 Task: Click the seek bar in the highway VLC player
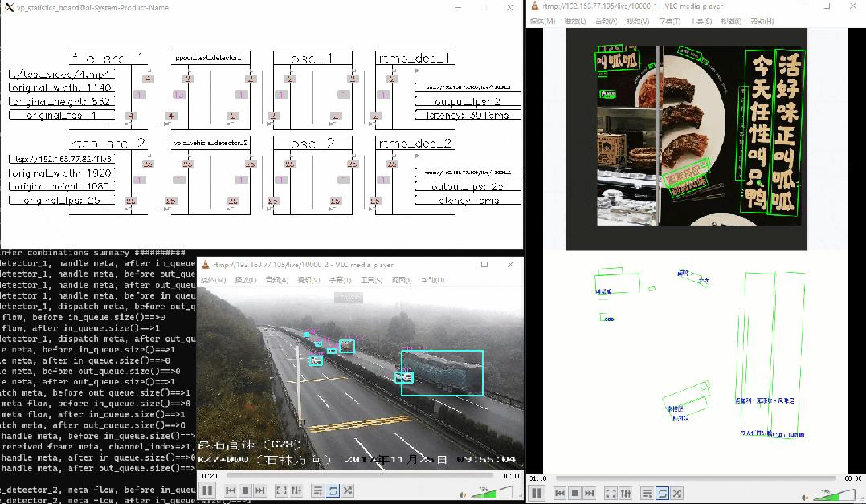click(x=360, y=475)
